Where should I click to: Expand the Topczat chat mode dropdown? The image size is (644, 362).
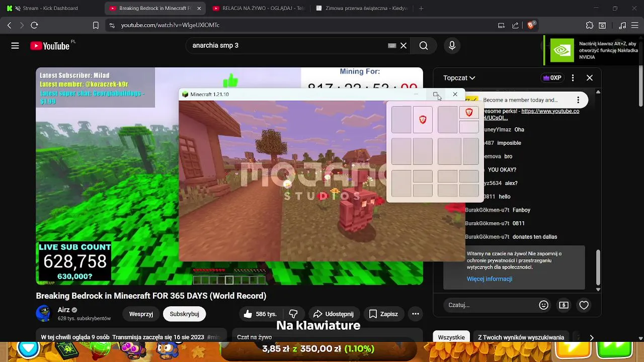459,78
